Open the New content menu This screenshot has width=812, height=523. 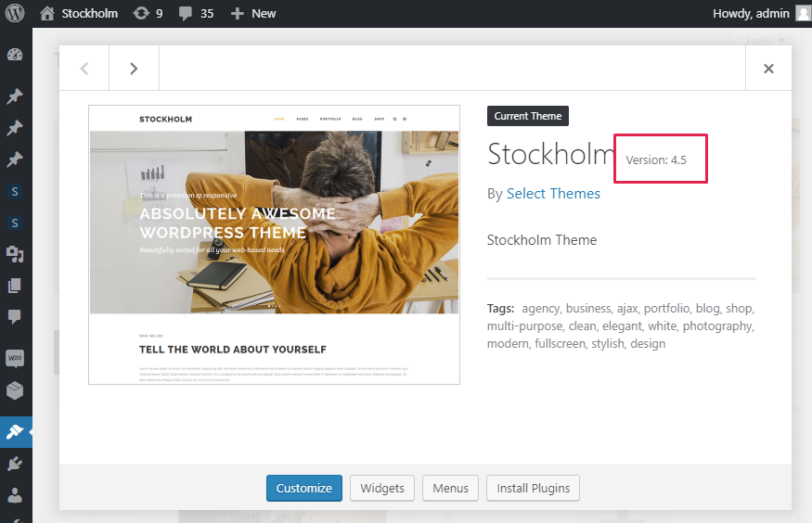pyautogui.click(x=253, y=14)
